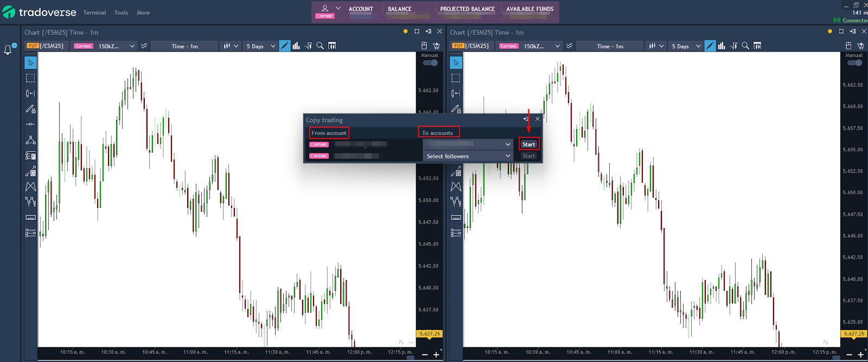Viewport: 868px width, 362px height.
Task: Open the 5 Days range dropdown in left chart
Action: click(x=261, y=46)
